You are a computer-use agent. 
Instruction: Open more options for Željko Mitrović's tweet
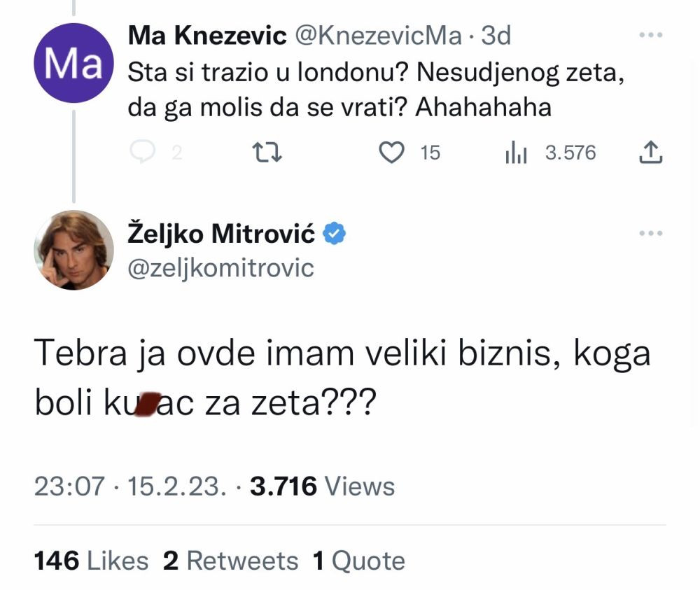(651, 234)
